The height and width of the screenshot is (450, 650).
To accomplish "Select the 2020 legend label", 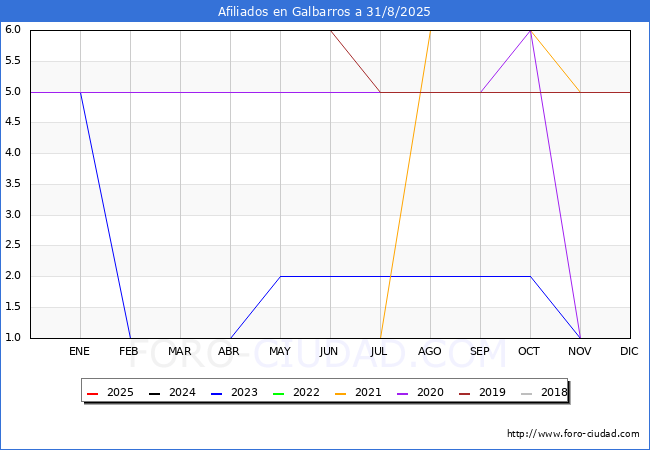I will [430, 392].
